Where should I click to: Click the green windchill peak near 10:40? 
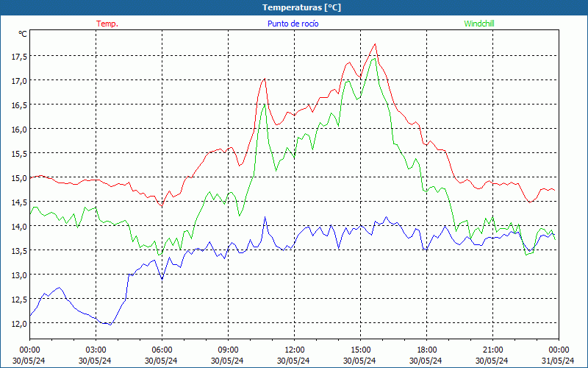coord(265,105)
